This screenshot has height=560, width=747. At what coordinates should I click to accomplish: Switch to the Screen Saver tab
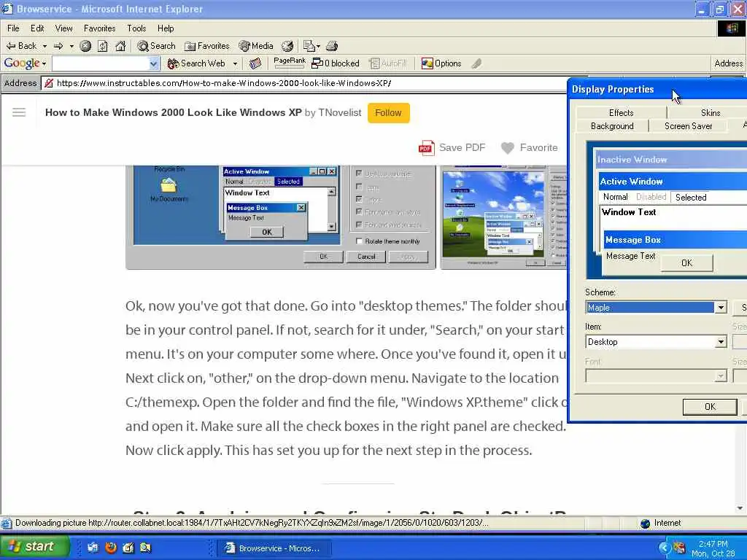688,126
